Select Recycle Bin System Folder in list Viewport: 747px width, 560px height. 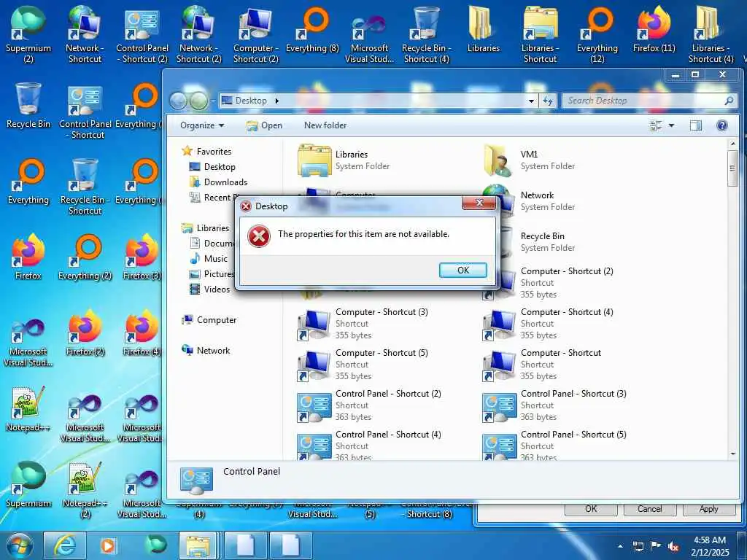point(529,242)
